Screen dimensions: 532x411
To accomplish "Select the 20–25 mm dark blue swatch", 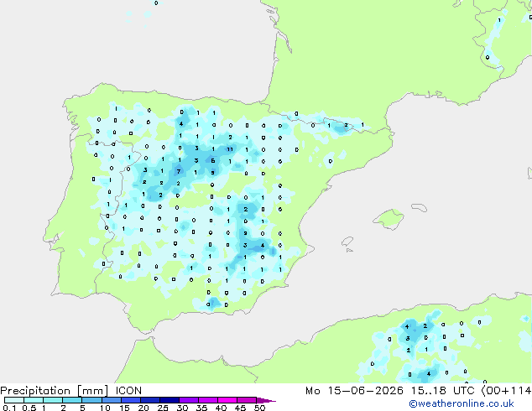I will click(149, 400).
